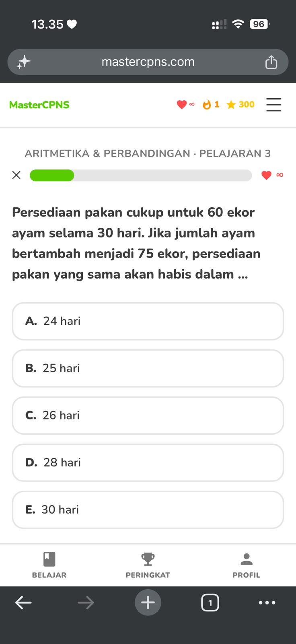Tap the mastercpns.com address field
This screenshot has width=296, height=644.
(x=148, y=62)
